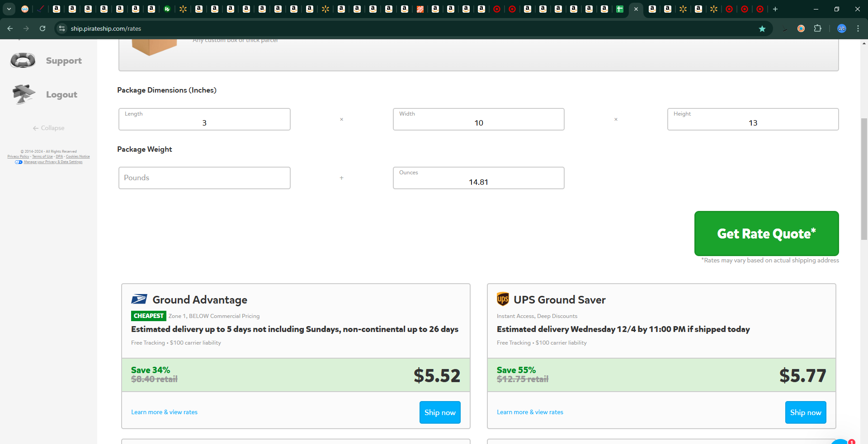Click the Ground Advantage service title
868x444 pixels.
tap(200, 300)
